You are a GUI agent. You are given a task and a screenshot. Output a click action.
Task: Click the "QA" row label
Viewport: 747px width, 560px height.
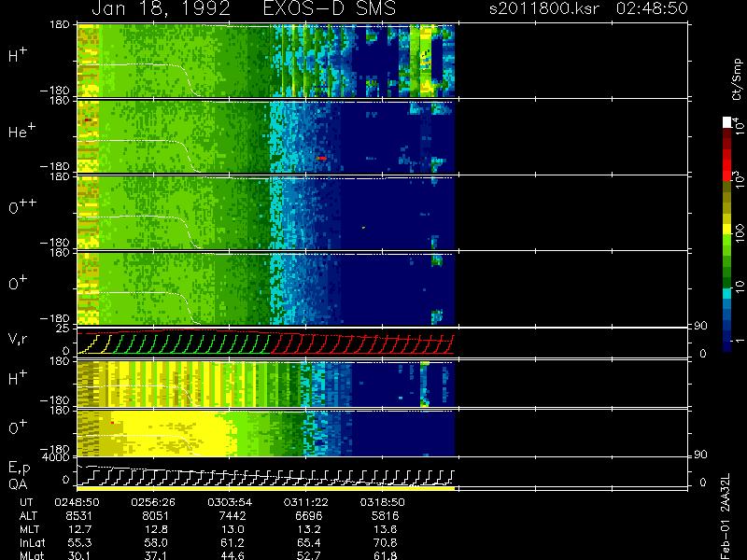(x=18, y=484)
